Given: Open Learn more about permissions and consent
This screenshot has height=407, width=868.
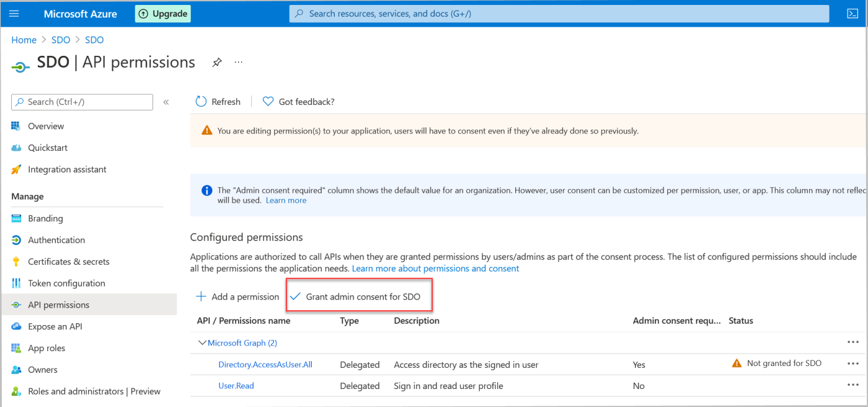Looking at the screenshot, I should (435, 269).
